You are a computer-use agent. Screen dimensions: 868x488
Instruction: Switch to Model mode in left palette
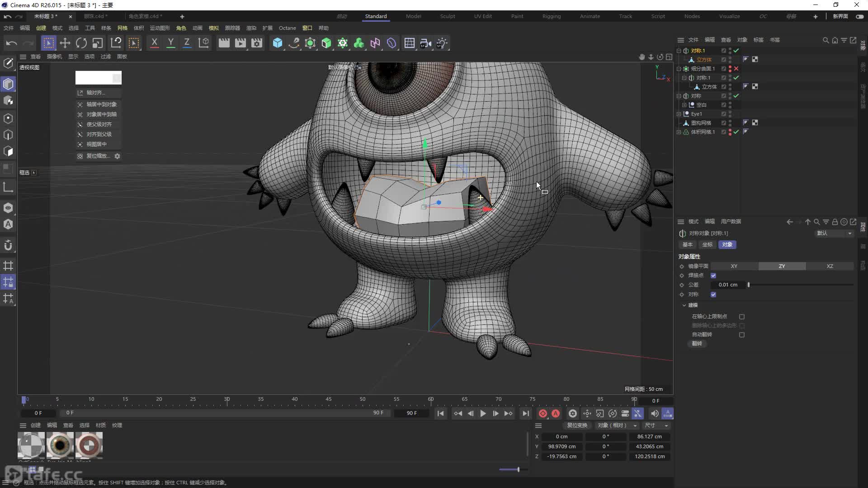tap(8, 84)
